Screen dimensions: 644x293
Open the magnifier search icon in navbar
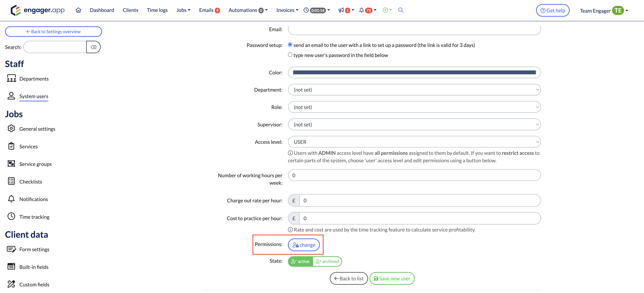pos(400,10)
